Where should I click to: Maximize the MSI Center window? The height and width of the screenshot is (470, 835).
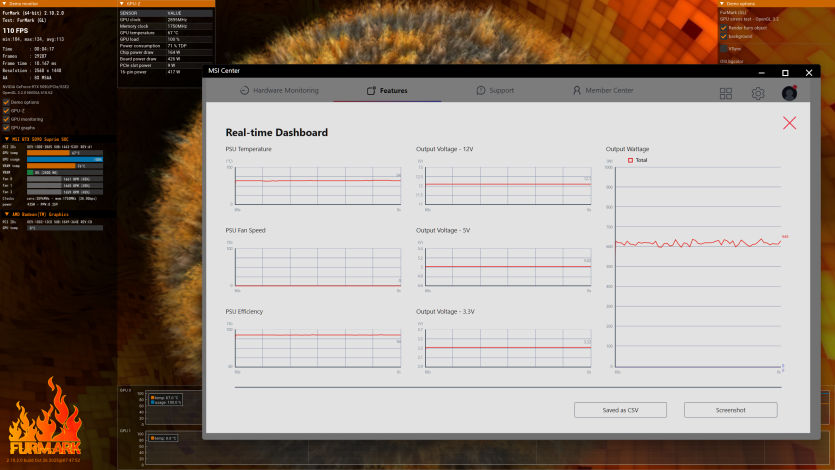pyautogui.click(x=785, y=72)
